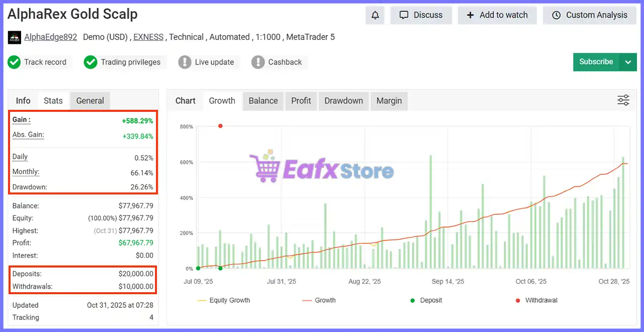Switch to the Growth chart tab
Viewport: 644px width, 332px height.
pos(222,101)
